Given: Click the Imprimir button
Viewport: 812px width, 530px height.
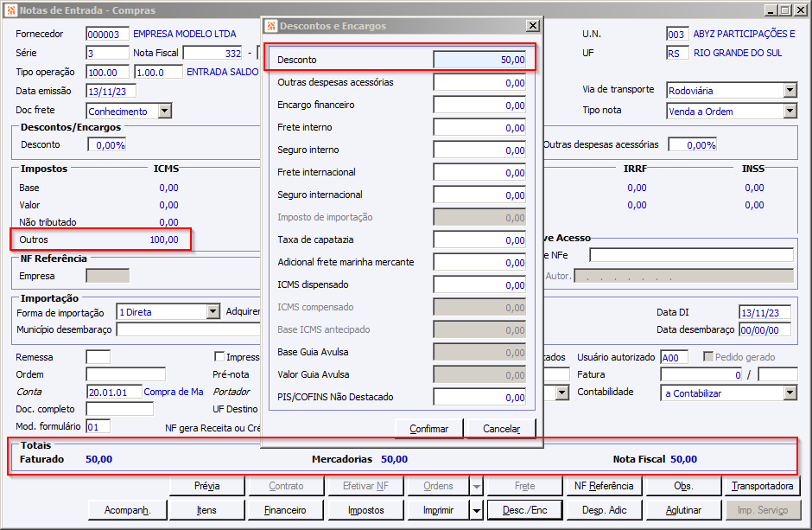Looking at the screenshot, I should point(439,510).
